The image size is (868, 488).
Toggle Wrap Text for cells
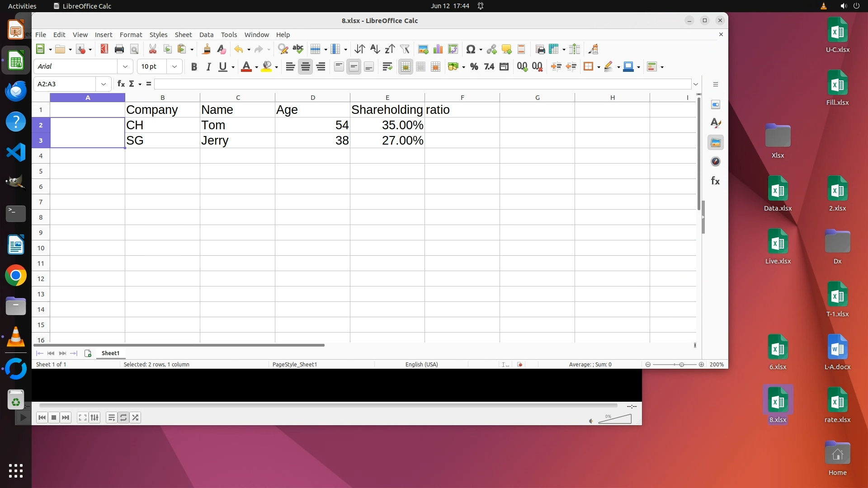(x=387, y=67)
